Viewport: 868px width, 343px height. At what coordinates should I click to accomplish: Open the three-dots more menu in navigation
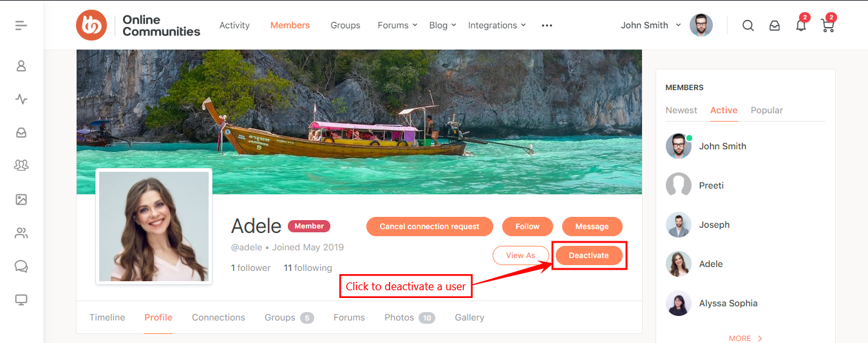(x=547, y=26)
